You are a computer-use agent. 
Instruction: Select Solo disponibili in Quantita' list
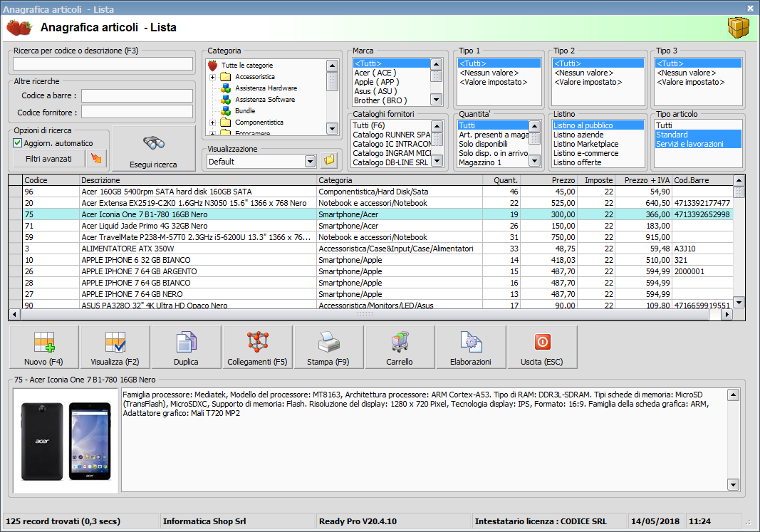(483, 144)
